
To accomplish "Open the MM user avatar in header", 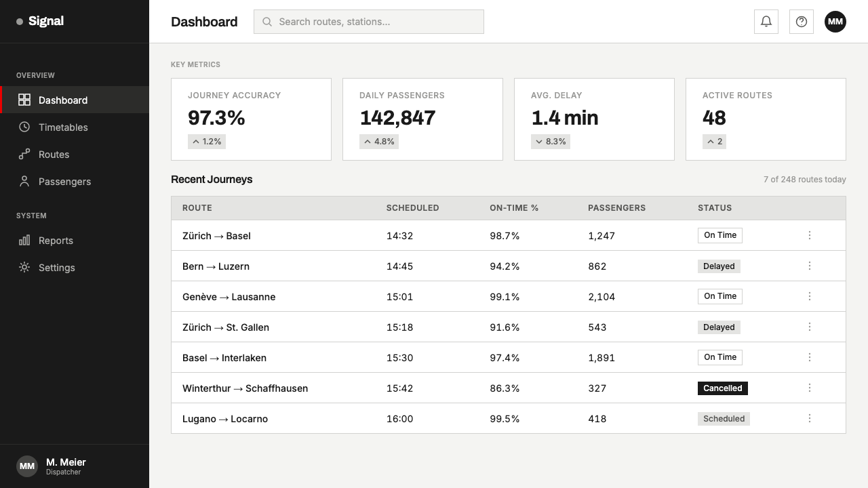I will [835, 22].
